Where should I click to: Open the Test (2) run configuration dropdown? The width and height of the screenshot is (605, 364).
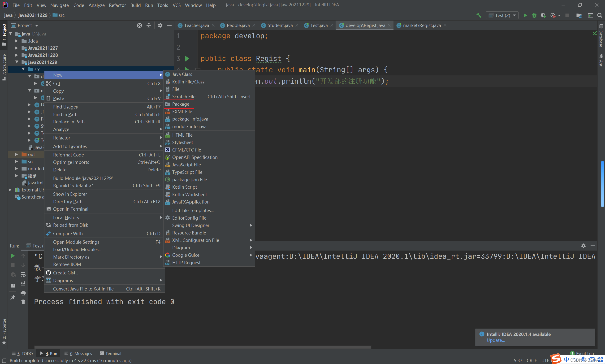coord(502,15)
